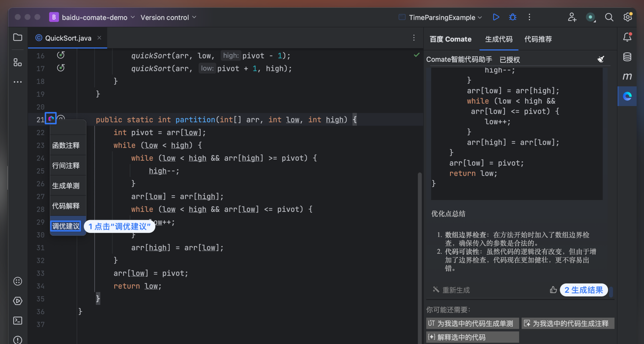Screen dimensions: 644x344
Task: Open the Structure tool window icon
Action: coord(18,62)
